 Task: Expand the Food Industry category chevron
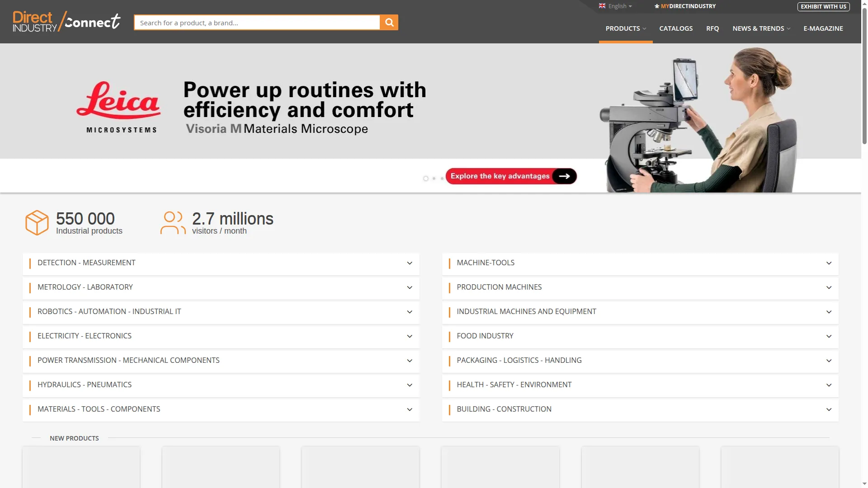click(829, 336)
